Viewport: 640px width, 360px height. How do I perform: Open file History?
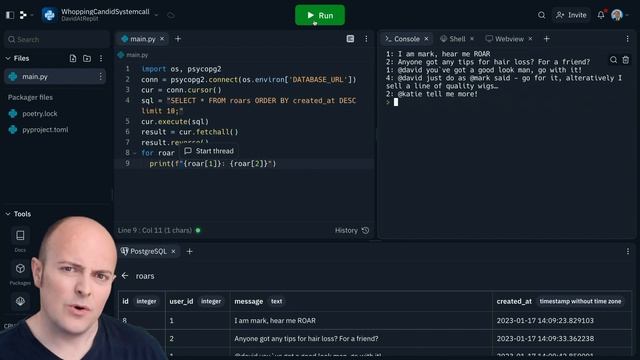352,231
